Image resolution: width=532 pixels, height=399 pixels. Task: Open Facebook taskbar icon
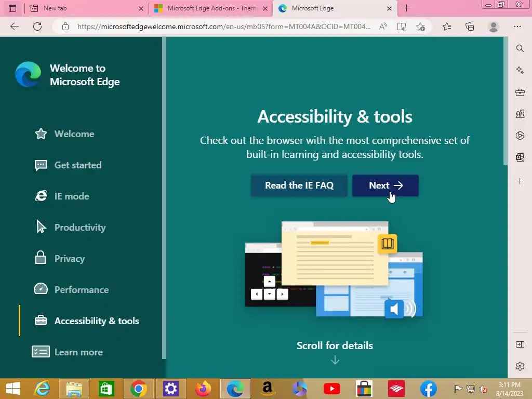click(429, 389)
